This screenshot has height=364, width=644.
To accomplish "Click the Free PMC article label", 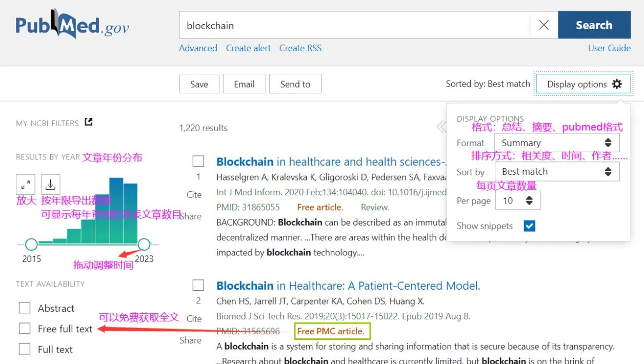I will pos(331,331).
